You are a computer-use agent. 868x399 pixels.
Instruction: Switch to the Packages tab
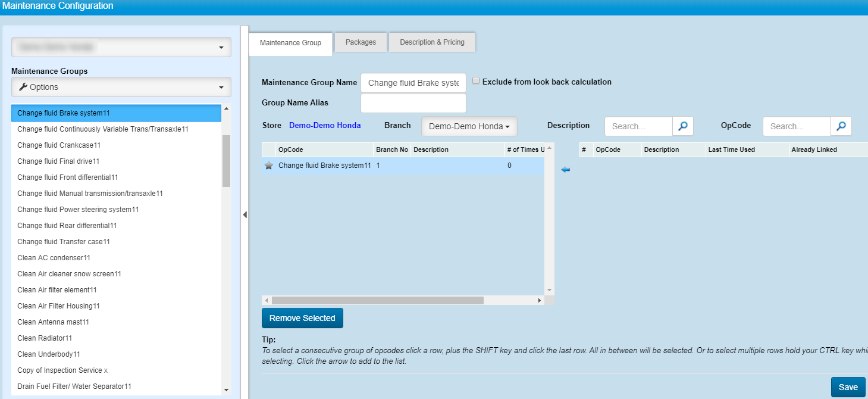(361, 42)
